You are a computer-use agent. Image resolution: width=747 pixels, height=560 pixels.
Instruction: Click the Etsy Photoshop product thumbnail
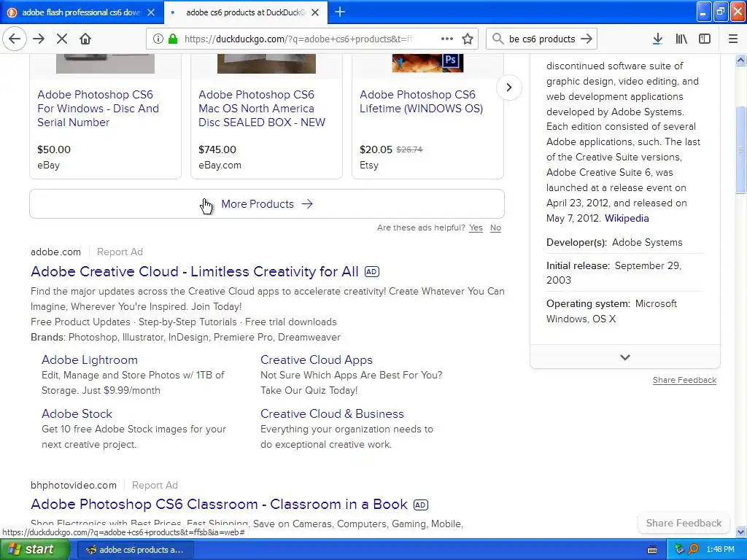[x=427, y=63]
